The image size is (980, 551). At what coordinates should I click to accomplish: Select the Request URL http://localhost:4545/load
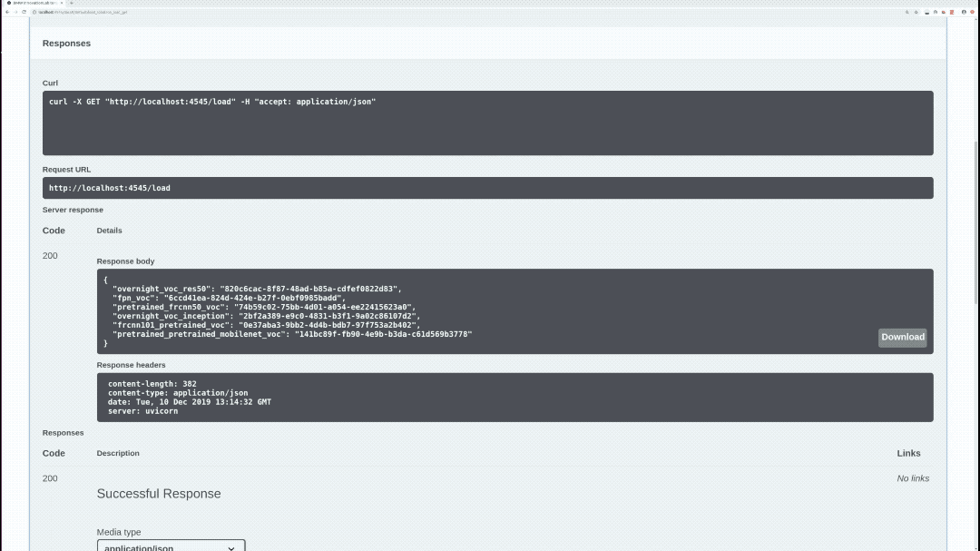pyautogui.click(x=110, y=188)
